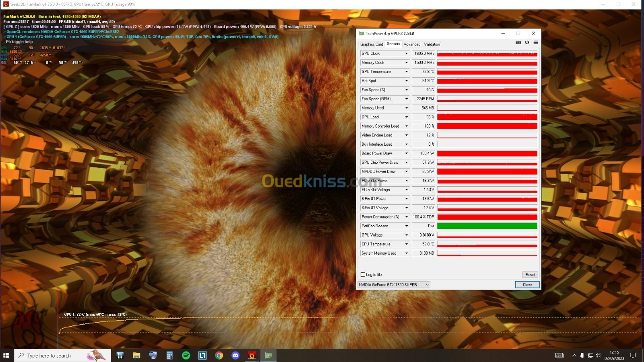
Task: Click the Fan Speed value 2245 RPM
Action: pos(424,99)
